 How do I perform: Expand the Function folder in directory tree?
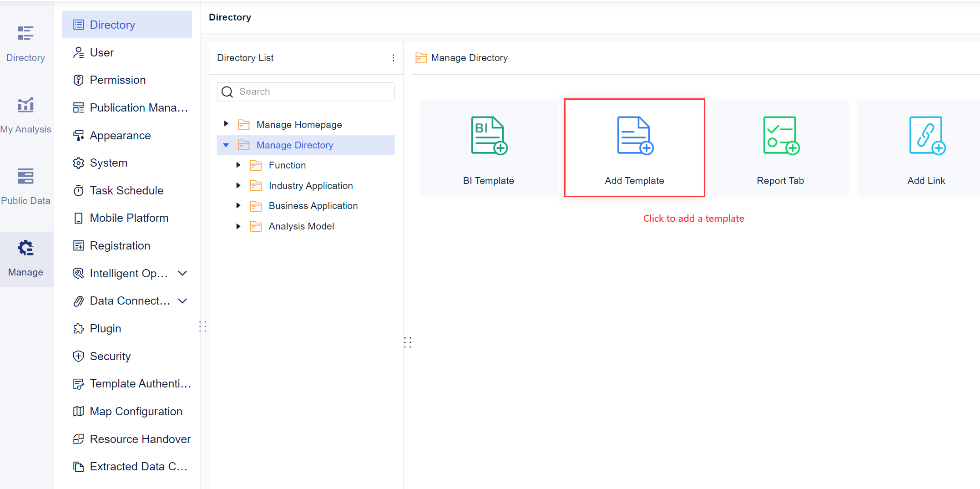239,165
